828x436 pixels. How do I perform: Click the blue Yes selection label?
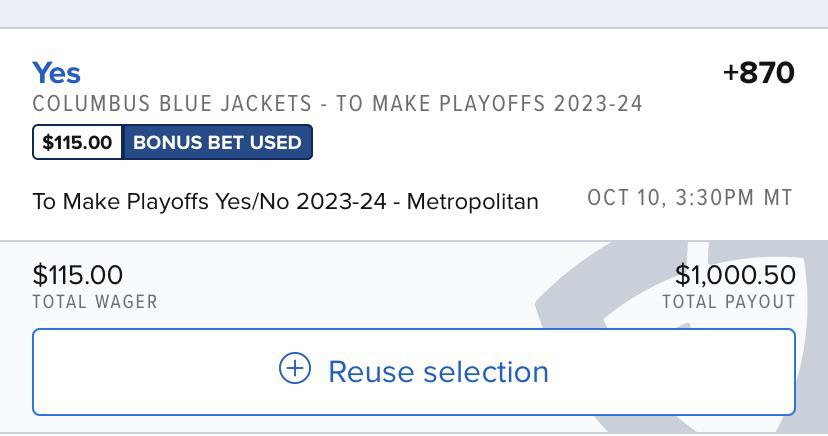(x=56, y=72)
